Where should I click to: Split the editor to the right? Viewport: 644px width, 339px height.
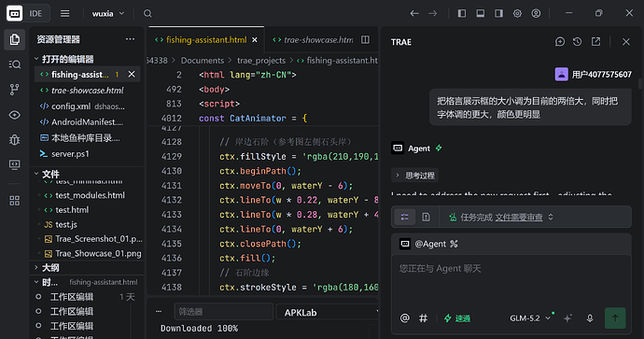point(365,40)
